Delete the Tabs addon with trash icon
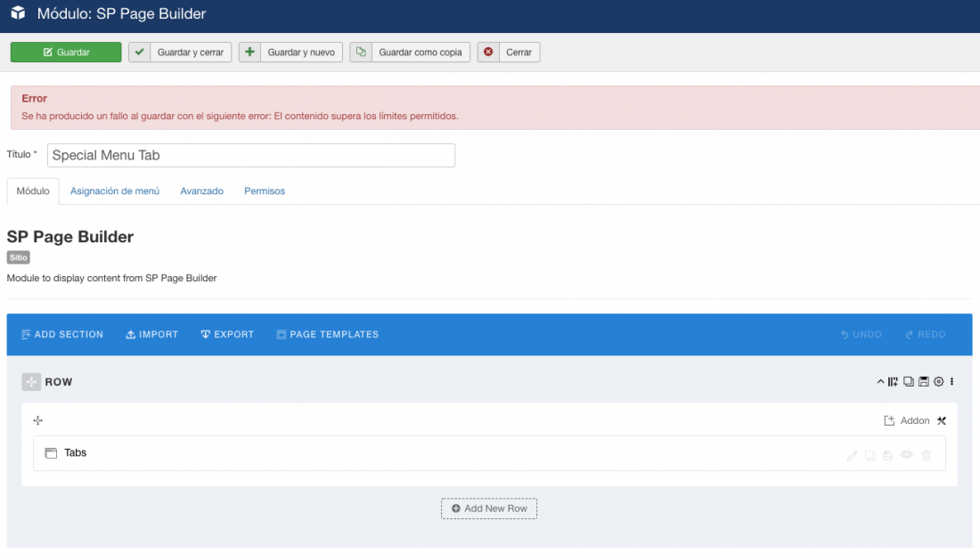Image resolution: width=980 pixels, height=553 pixels. (x=927, y=456)
